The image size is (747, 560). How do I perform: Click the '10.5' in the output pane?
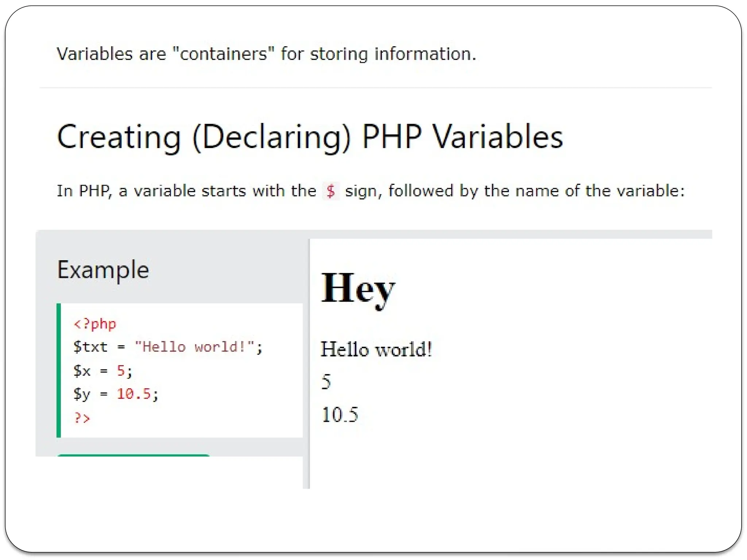pyautogui.click(x=340, y=415)
